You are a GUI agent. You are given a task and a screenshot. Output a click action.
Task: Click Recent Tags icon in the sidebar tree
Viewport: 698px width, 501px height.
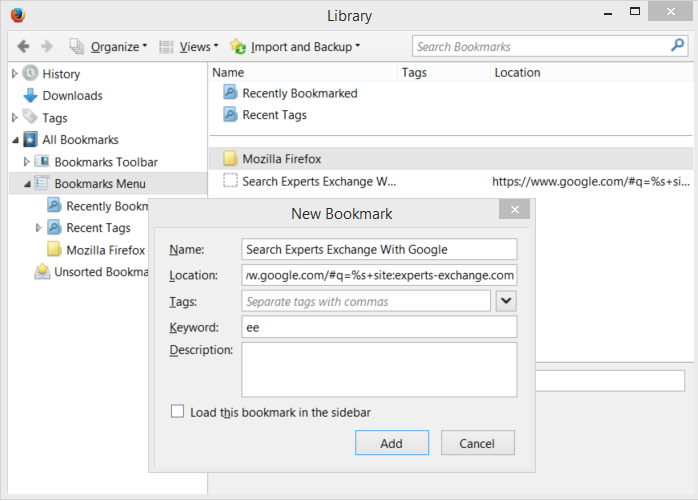click(54, 227)
